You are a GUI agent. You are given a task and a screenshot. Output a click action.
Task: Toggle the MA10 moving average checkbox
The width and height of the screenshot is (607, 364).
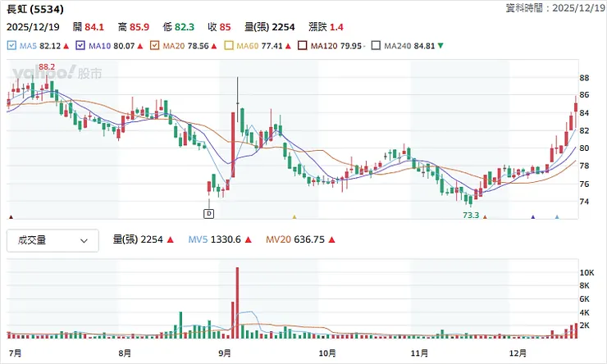point(80,46)
